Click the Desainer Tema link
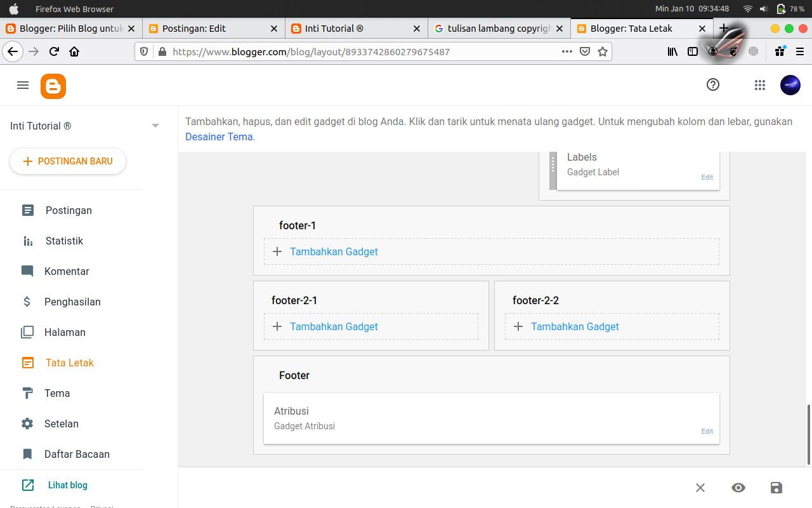Screen dimensions: 812x508 [x=218, y=136]
